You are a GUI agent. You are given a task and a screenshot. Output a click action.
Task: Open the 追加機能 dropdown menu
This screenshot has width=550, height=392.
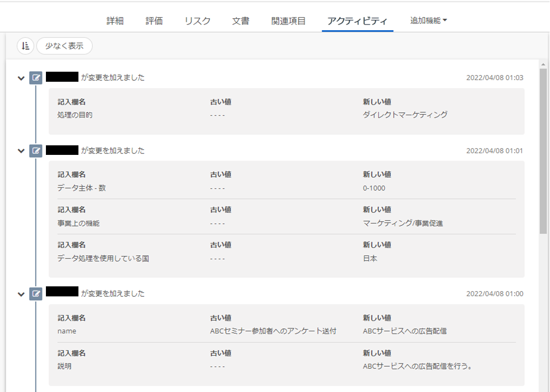click(x=428, y=21)
